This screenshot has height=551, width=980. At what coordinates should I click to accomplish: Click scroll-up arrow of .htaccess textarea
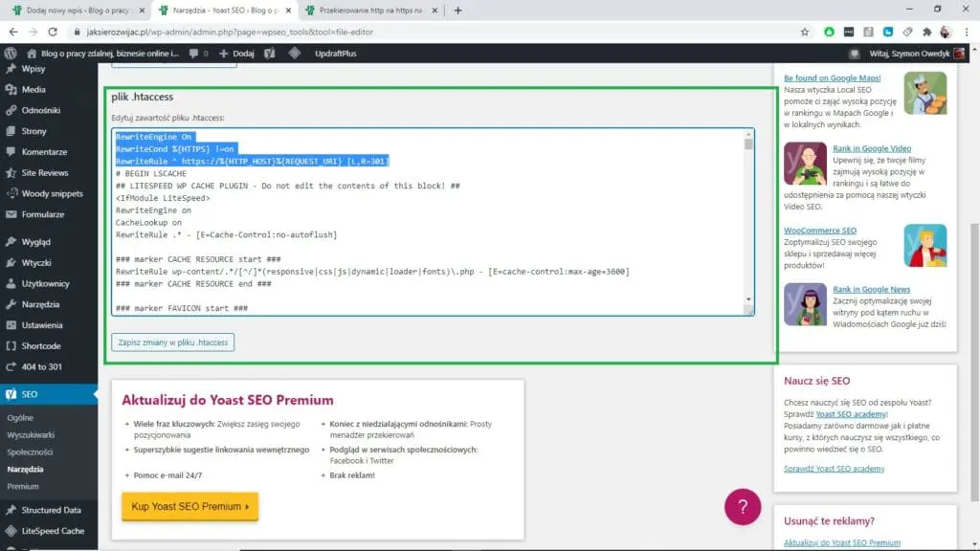(748, 134)
